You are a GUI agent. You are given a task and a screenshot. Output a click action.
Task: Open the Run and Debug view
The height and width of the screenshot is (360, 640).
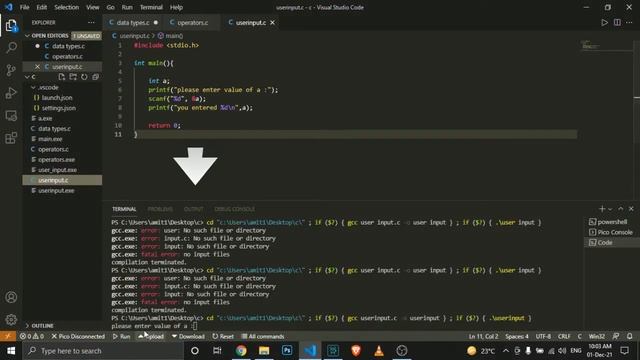point(11,93)
